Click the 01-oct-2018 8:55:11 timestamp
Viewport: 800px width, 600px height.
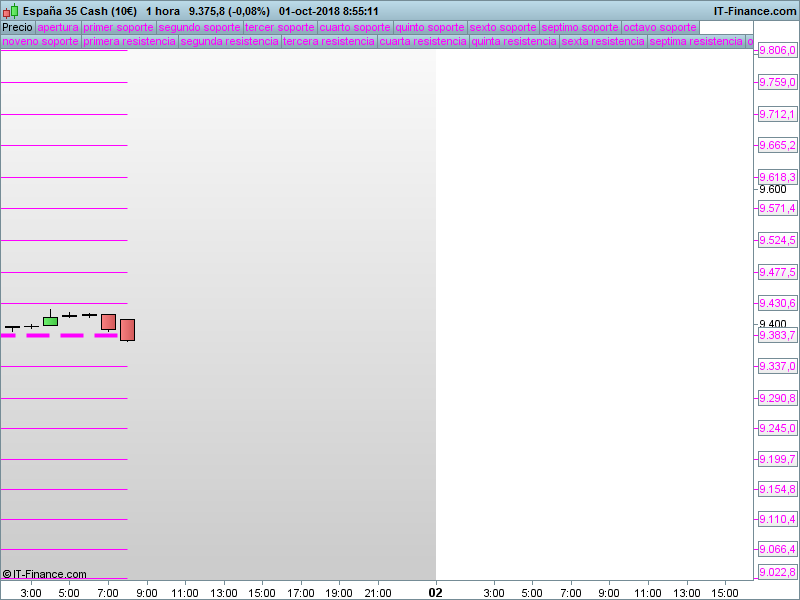pyautogui.click(x=329, y=11)
